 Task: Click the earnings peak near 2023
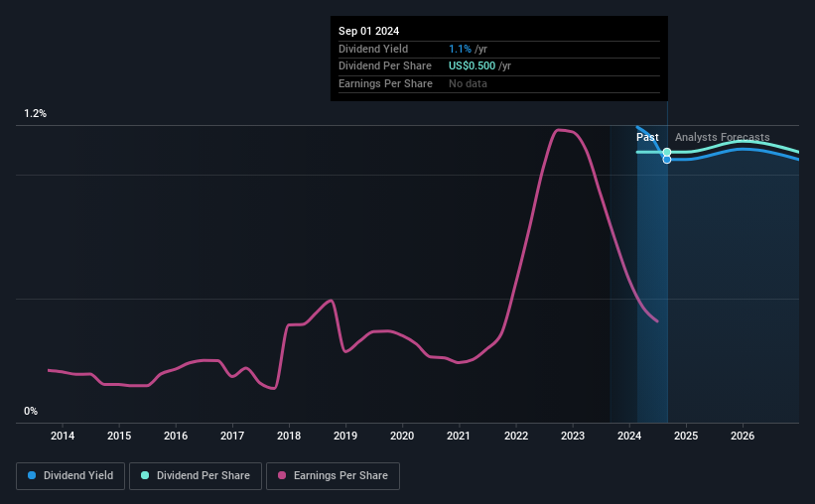click(560, 130)
